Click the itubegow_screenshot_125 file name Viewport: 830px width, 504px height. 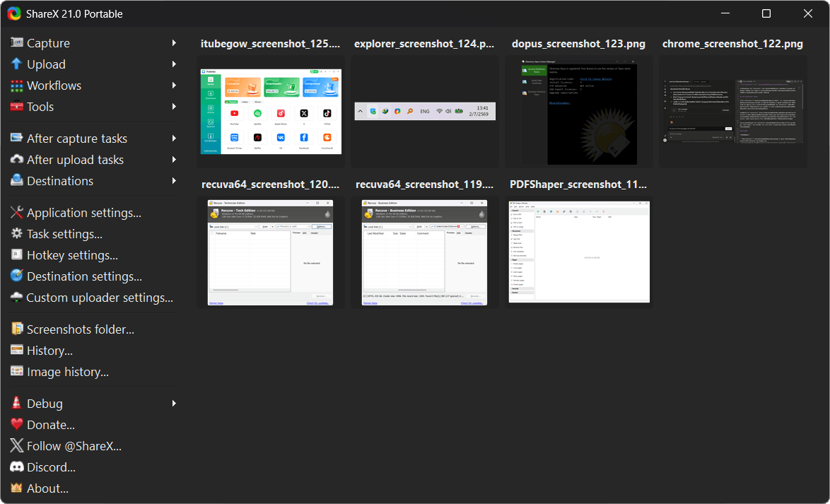point(271,44)
